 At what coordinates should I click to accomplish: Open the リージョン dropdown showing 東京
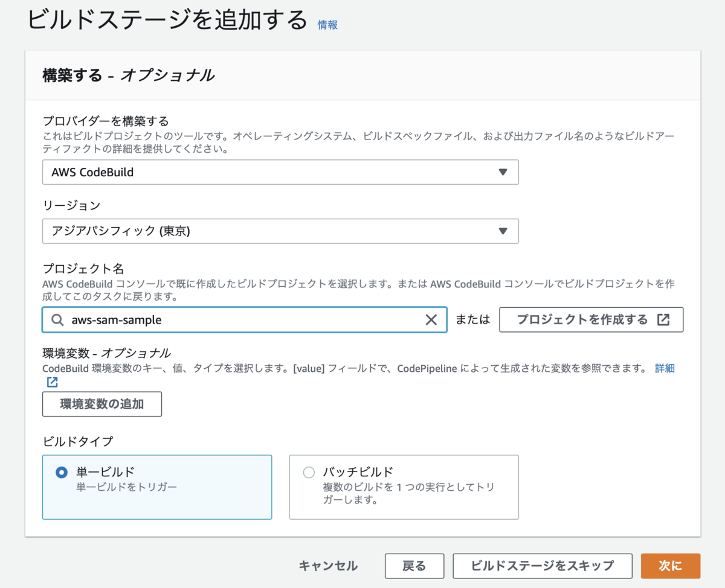(x=280, y=231)
